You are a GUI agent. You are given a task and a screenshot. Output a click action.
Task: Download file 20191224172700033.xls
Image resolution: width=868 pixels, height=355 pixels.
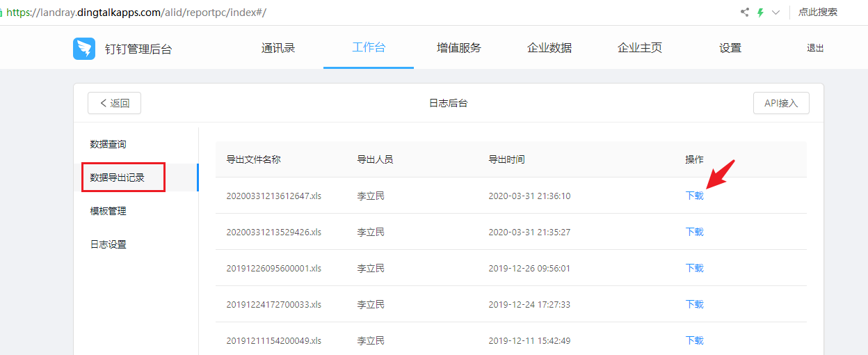click(x=695, y=304)
